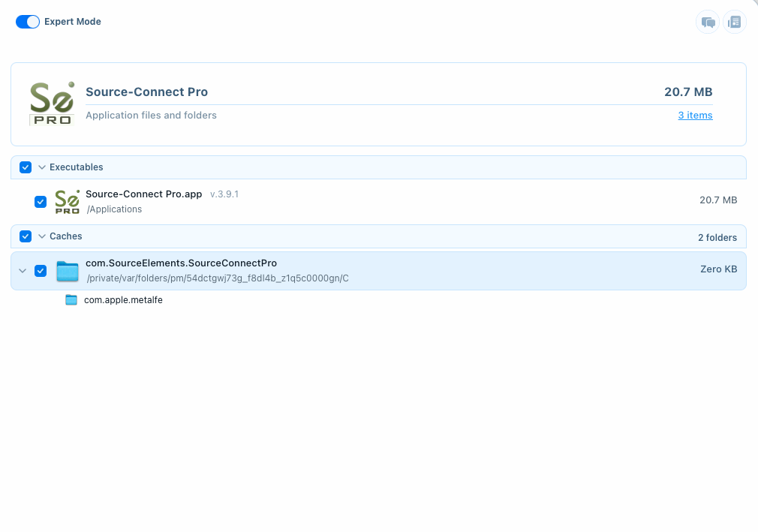Screen dimensions: 758x532
Task: Collapse the com.SourceElements.SourceConnectPro folder
Action: pos(23,270)
